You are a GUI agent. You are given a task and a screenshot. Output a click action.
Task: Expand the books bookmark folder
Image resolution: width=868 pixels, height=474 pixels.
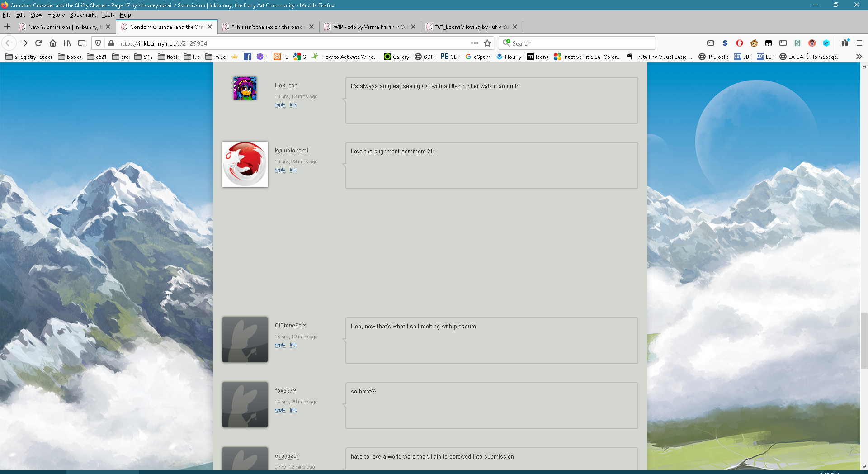(70, 57)
